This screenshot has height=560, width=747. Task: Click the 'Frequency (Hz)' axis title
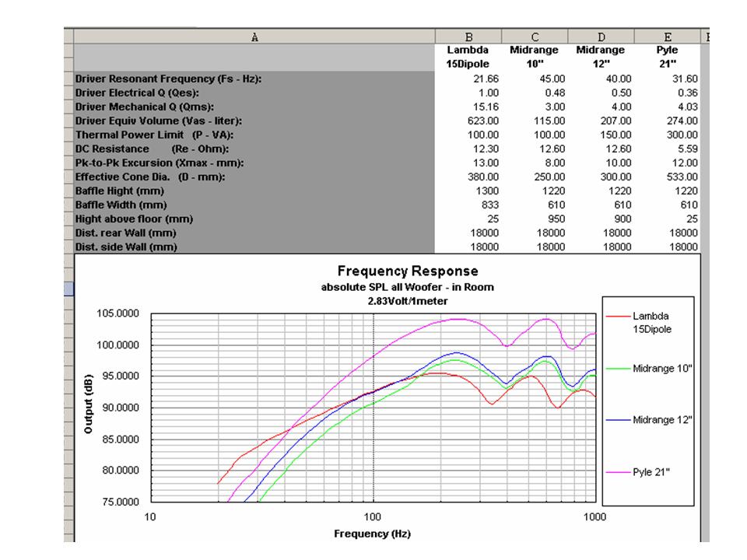[372, 534]
